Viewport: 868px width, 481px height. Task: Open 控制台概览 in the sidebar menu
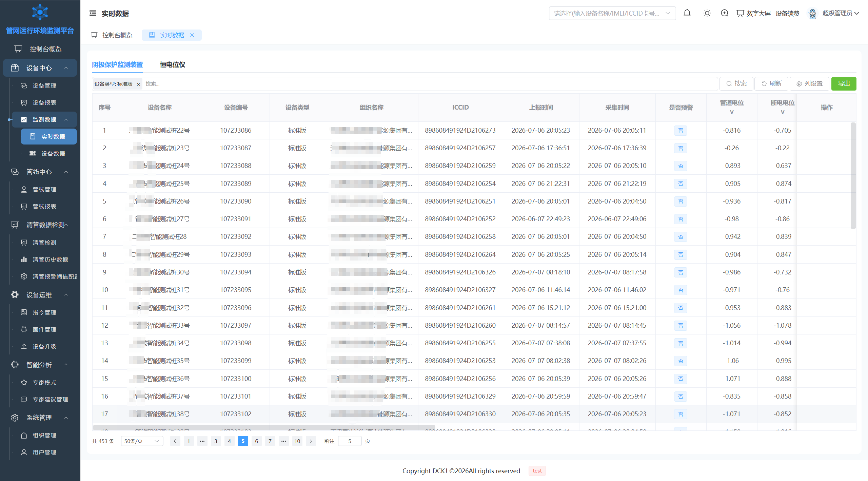click(40, 49)
